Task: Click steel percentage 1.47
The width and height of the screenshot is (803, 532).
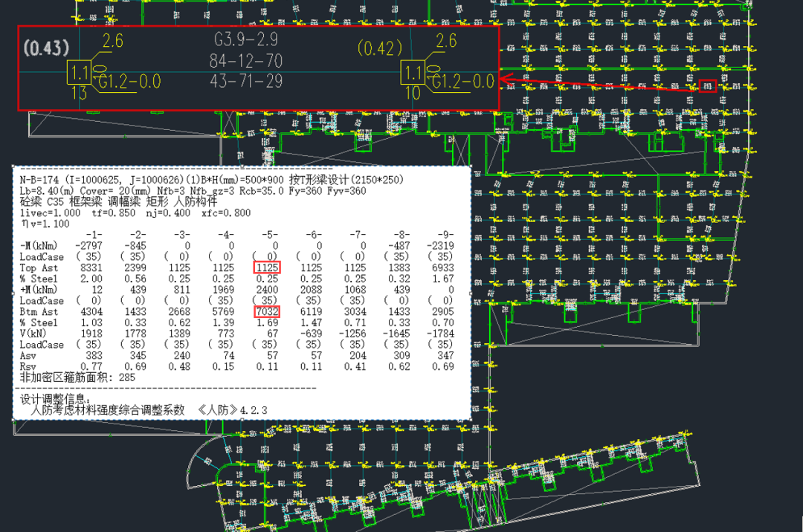Action: (x=311, y=322)
